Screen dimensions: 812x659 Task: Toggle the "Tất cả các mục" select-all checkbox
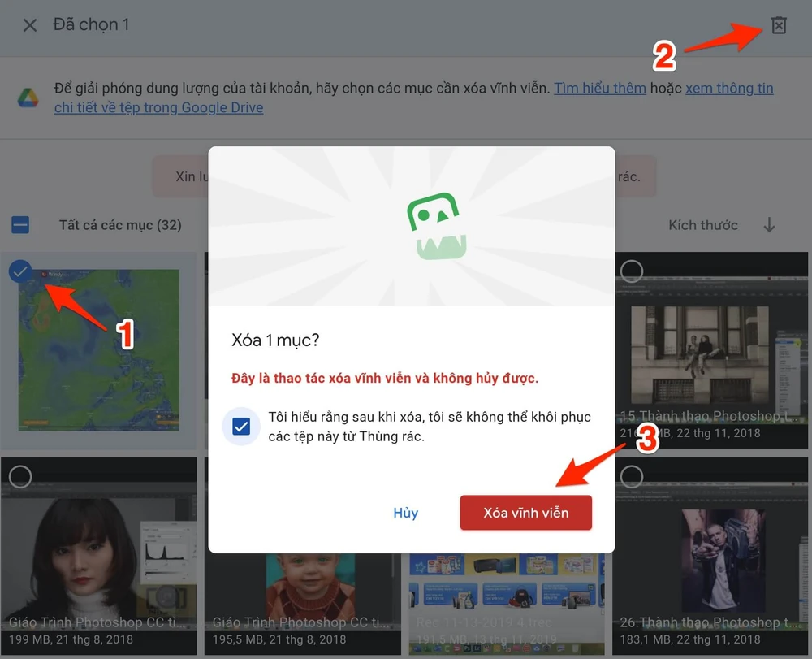pos(20,225)
